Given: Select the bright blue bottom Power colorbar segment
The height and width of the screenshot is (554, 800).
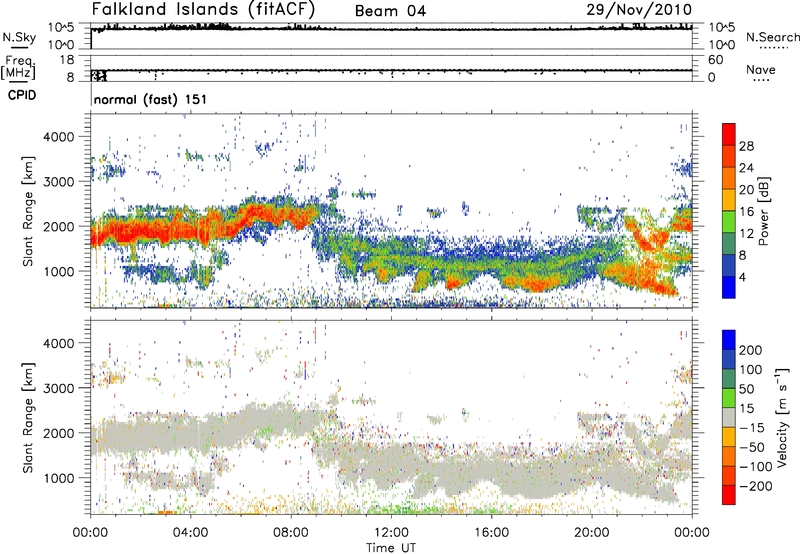Looking at the screenshot, I should click(729, 287).
